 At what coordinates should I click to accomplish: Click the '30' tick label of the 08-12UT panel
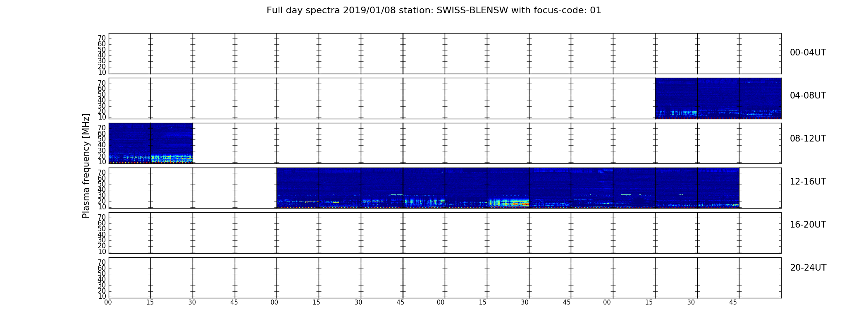(102, 151)
